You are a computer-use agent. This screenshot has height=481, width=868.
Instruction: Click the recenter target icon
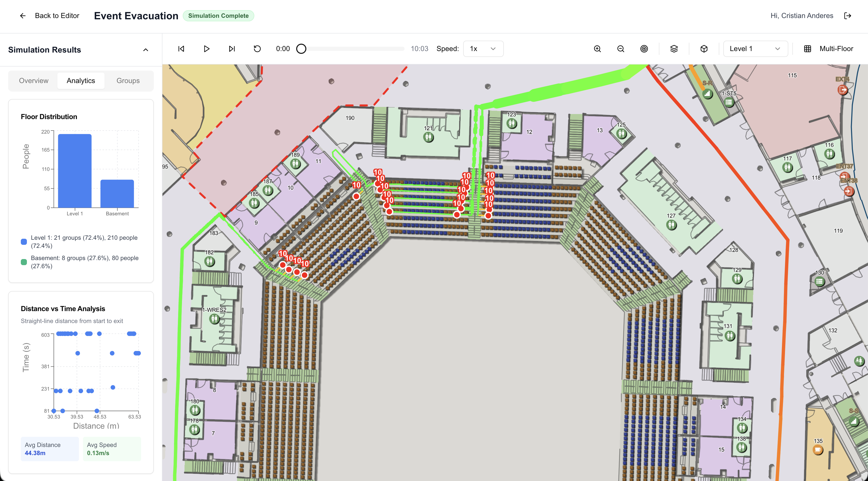644,49
